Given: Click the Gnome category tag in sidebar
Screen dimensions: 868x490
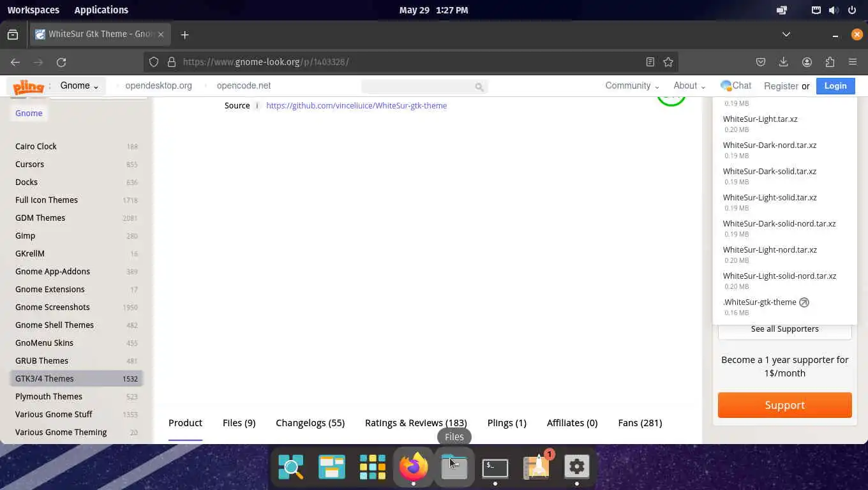Looking at the screenshot, I should pos(29,113).
